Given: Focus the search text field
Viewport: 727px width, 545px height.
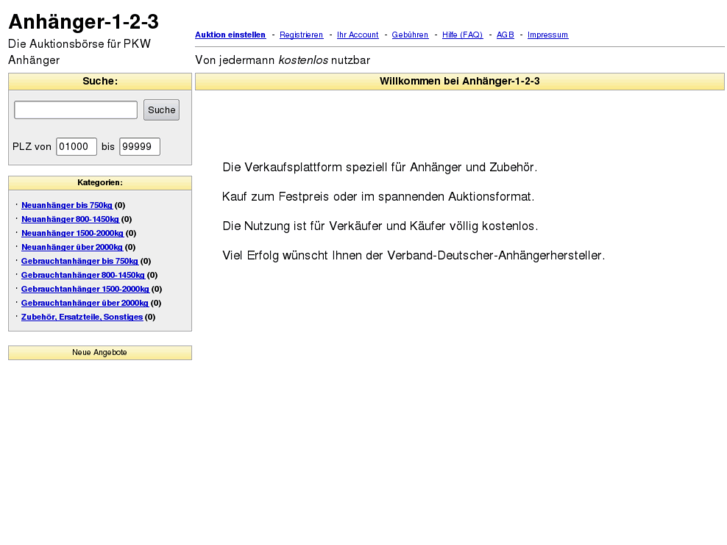Looking at the screenshot, I should click(x=76, y=110).
